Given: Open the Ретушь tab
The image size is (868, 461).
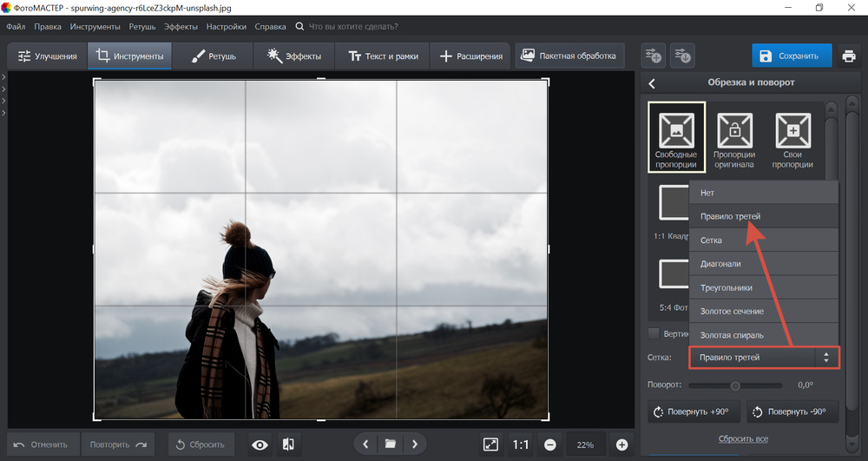Looking at the screenshot, I should click(x=213, y=56).
